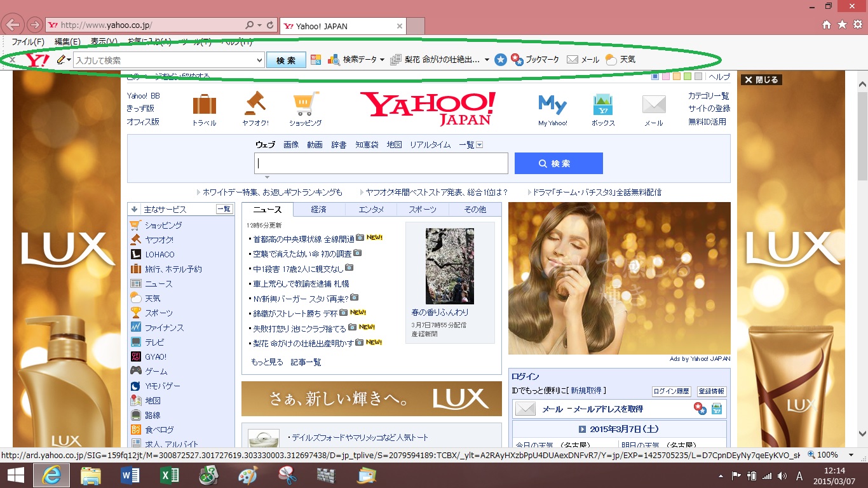868x488 pixels.
Task: Click the box icon in the login mail row
Action: (x=717, y=409)
